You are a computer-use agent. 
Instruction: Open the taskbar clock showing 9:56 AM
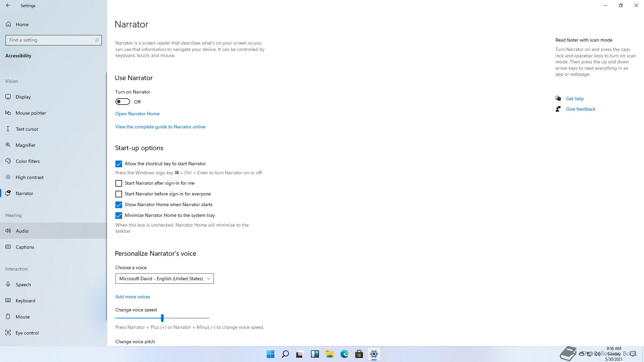coord(614,354)
